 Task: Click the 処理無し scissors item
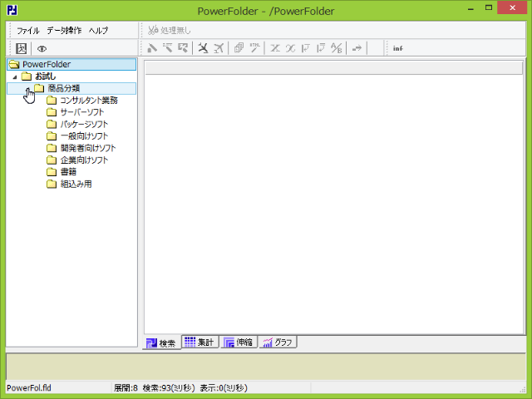(x=170, y=30)
